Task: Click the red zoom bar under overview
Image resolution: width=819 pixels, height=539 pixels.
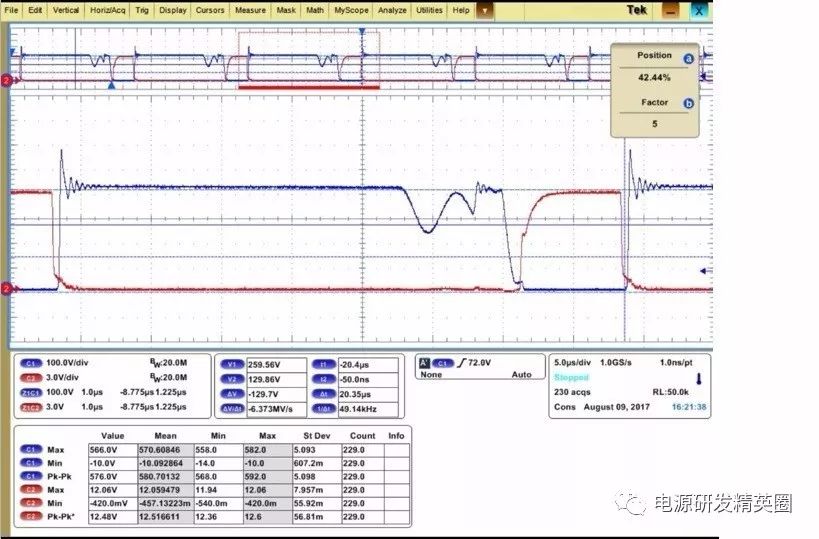Action: (308, 88)
